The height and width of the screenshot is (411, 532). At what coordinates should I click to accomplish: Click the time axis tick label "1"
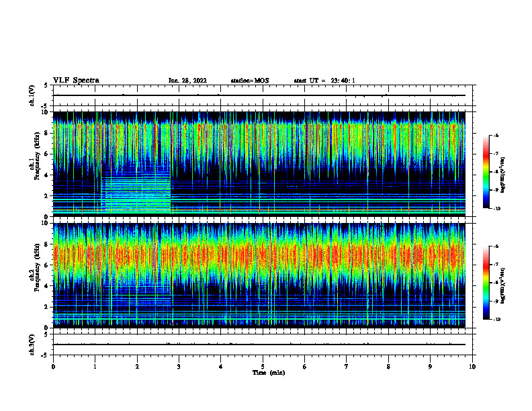(95, 367)
